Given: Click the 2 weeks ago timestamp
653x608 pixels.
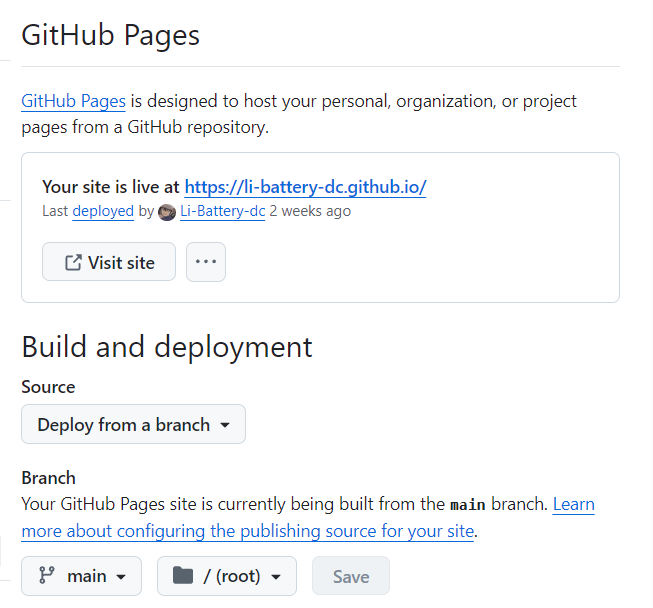Looking at the screenshot, I should pos(310,212).
